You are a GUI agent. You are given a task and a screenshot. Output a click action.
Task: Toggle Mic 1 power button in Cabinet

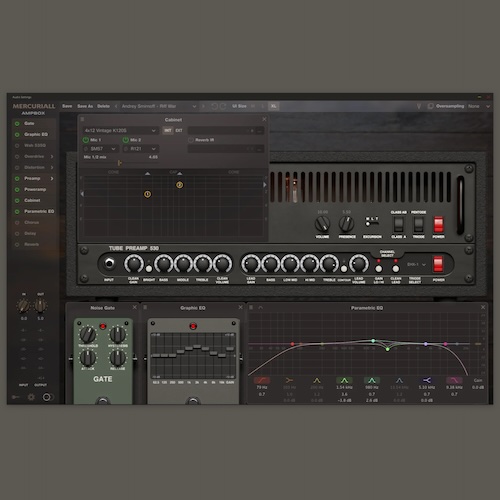(86, 140)
